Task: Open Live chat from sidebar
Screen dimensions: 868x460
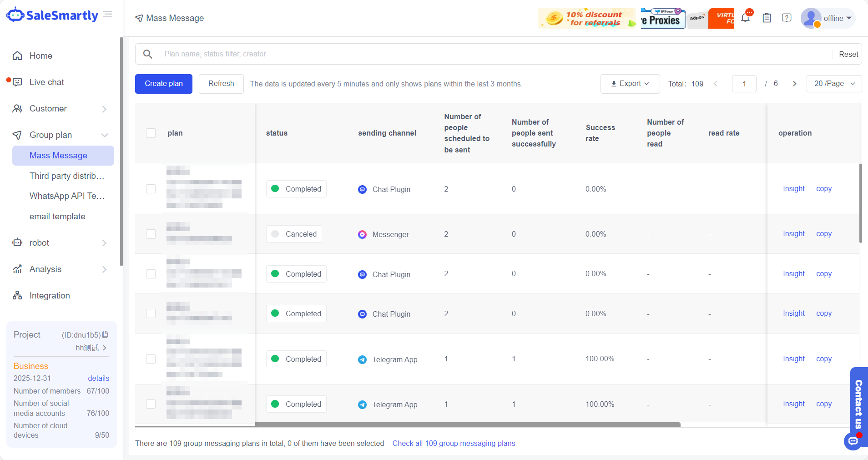Action: pyautogui.click(x=46, y=82)
